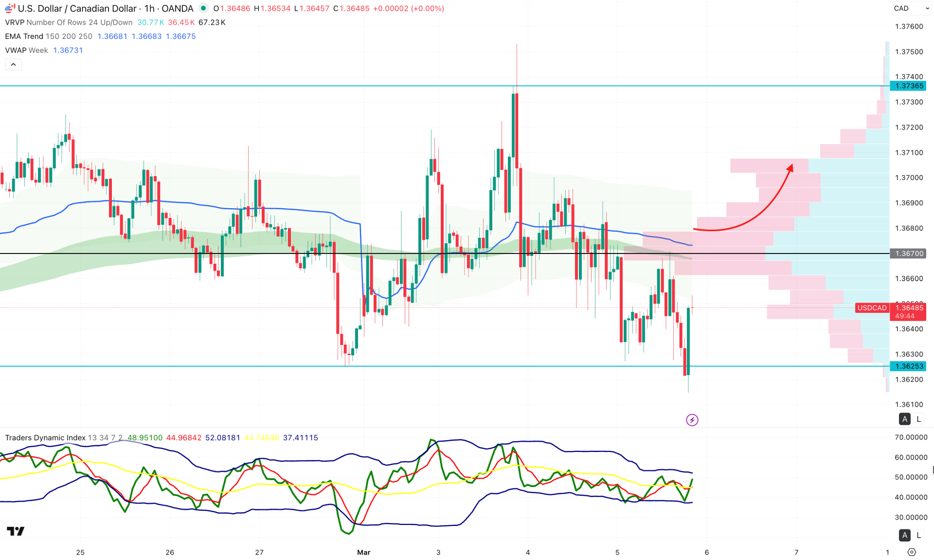Toggle auto-scale A on the TDI pane axis
This screenshot has width=934, height=560.
point(904,535)
